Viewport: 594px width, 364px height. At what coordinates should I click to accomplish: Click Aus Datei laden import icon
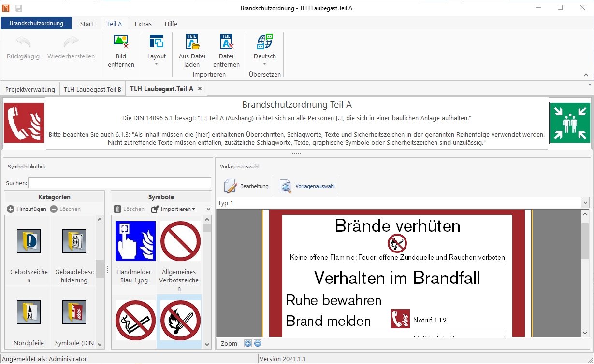[x=192, y=42]
